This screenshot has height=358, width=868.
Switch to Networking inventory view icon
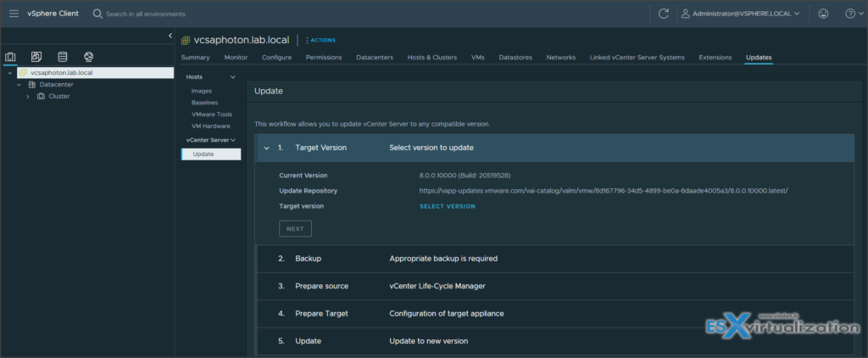coord(88,57)
